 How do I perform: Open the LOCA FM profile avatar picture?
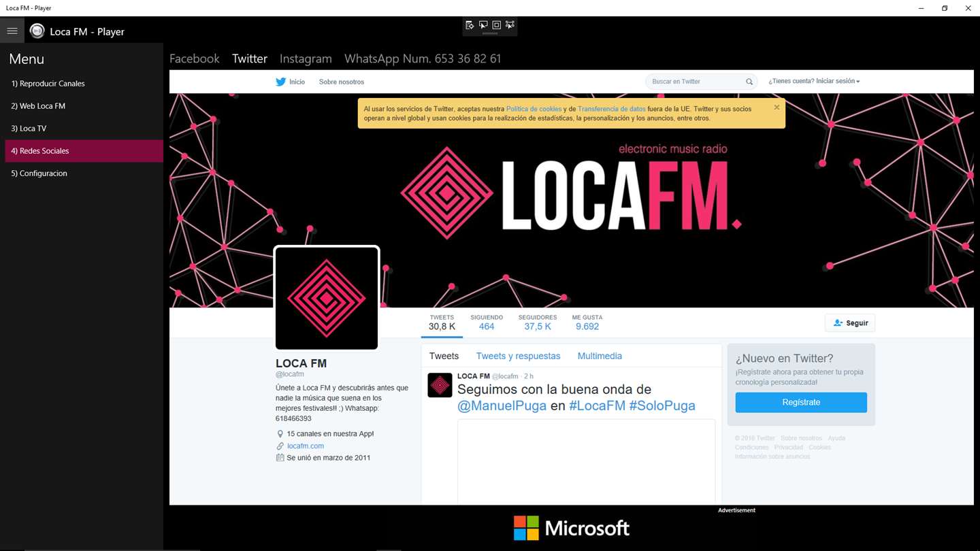(x=327, y=298)
